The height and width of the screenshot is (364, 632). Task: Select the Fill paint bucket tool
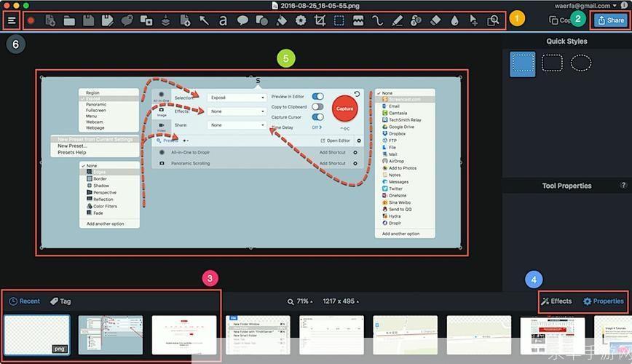[x=281, y=20]
